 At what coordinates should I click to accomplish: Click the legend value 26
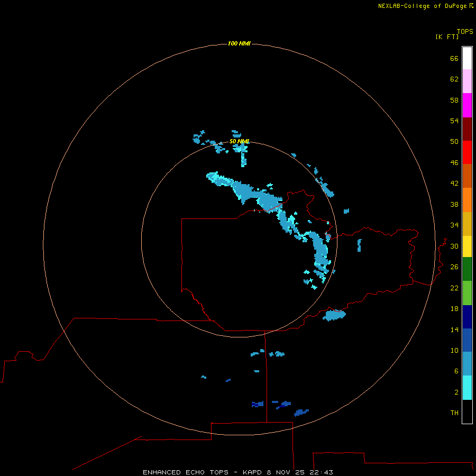coord(454,267)
